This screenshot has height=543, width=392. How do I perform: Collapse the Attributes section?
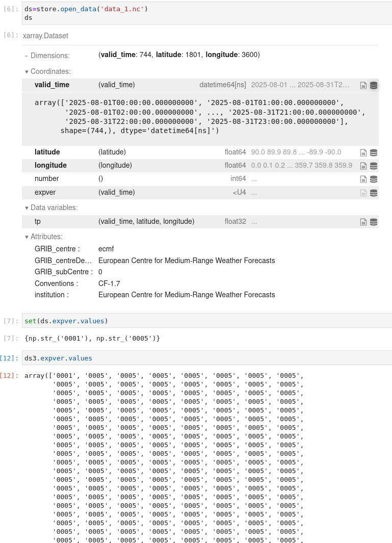[x=43, y=237]
